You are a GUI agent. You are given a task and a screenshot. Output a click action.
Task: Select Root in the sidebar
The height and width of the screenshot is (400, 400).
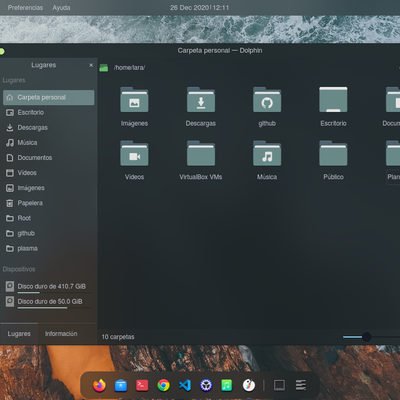[49, 218]
